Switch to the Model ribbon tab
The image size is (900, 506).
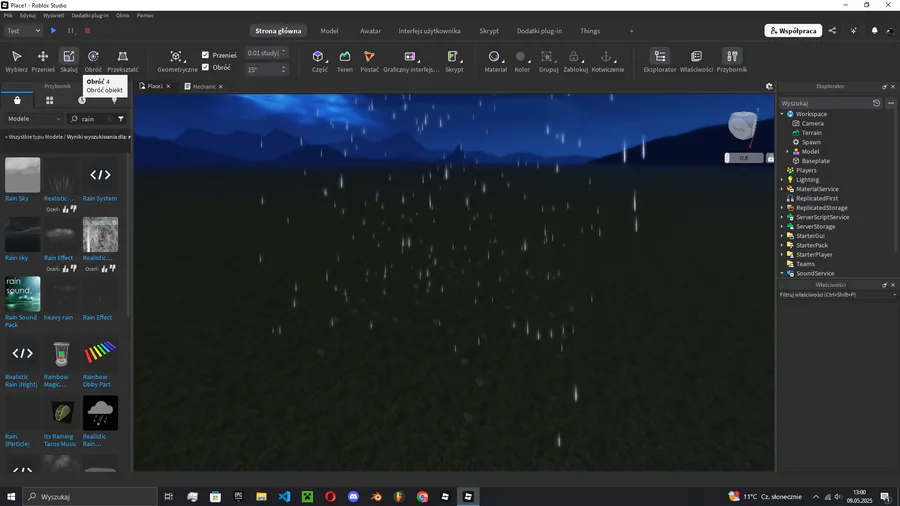click(x=329, y=31)
